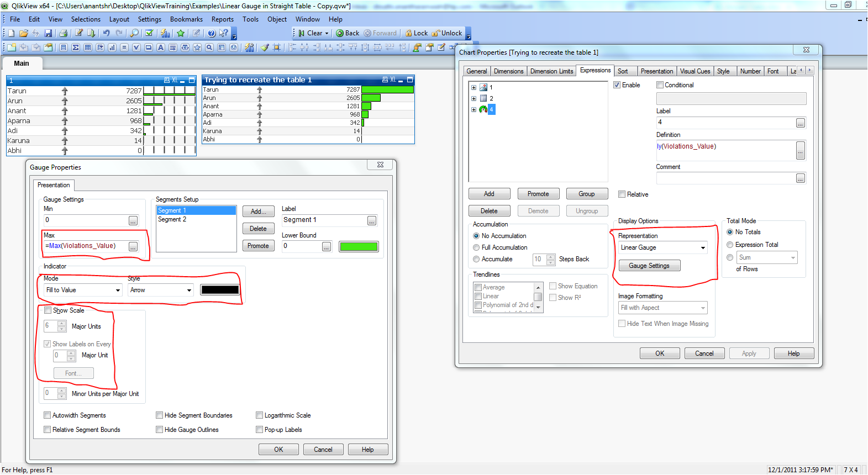Screen dimensions: 868x475
Task: Click the Back navigation button
Action: point(348,33)
